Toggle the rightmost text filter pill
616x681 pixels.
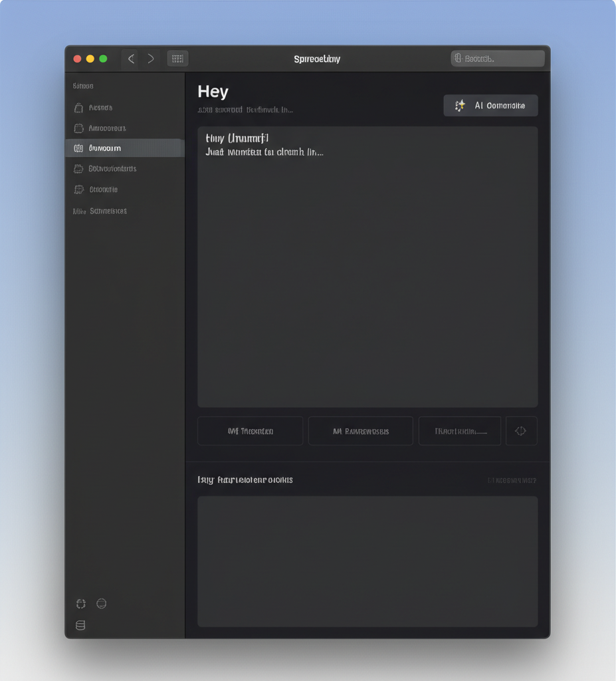click(x=459, y=430)
